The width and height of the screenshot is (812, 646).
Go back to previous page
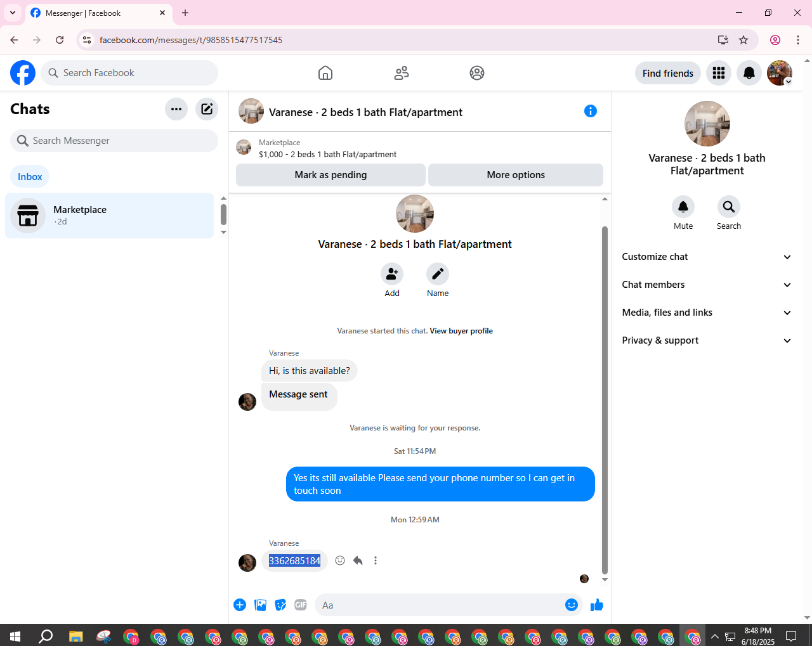pyautogui.click(x=14, y=40)
